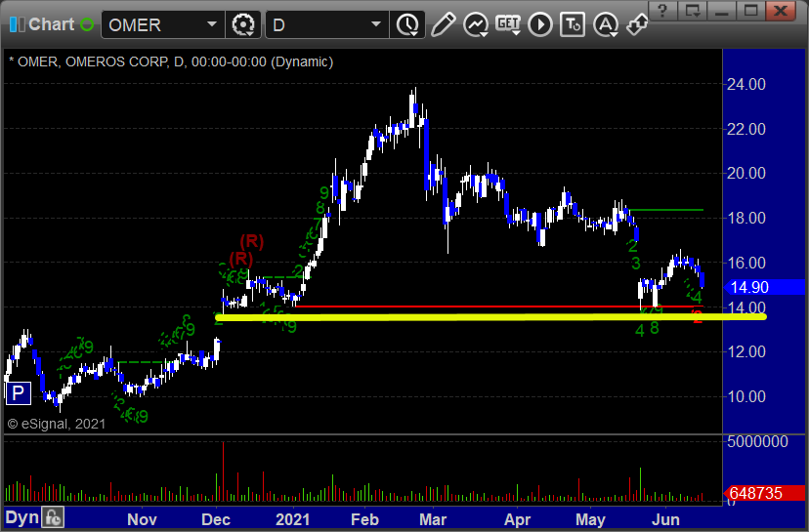Minimize the chart window

721,11
